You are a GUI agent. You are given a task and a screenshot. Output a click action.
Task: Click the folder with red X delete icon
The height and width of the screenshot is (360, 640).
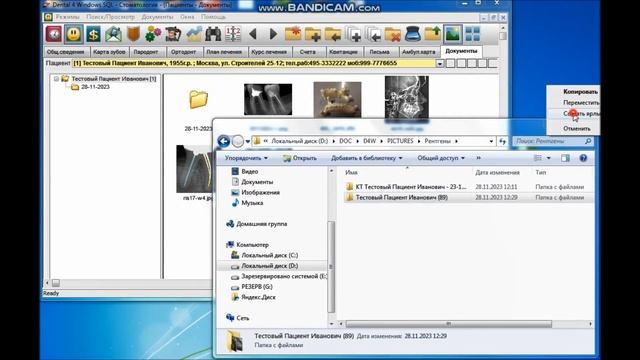click(393, 34)
